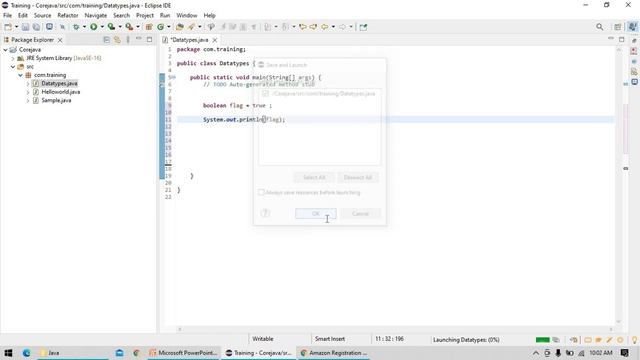Toggle Link with Editor in Package Explorer

coord(117,40)
